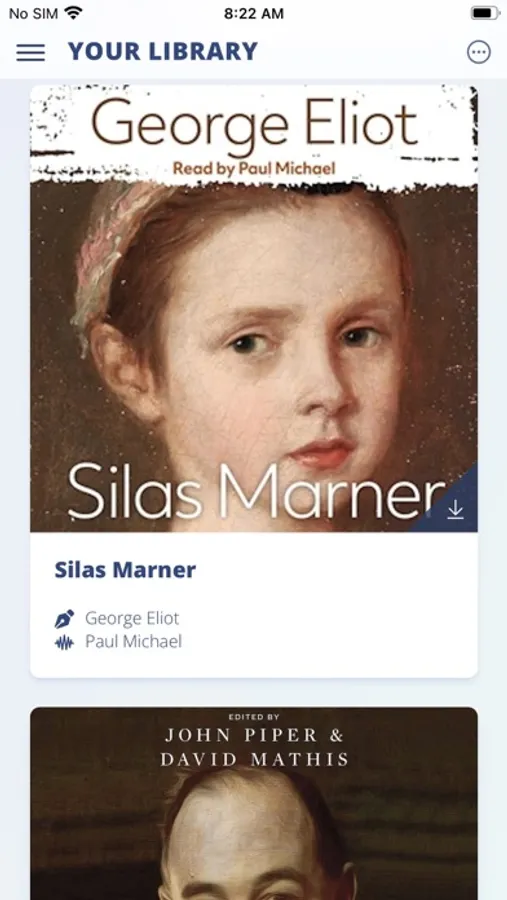Image resolution: width=507 pixels, height=900 pixels.
Task: Tap the 8:22 AM status bar clock
Action: pyautogui.click(x=254, y=14)
